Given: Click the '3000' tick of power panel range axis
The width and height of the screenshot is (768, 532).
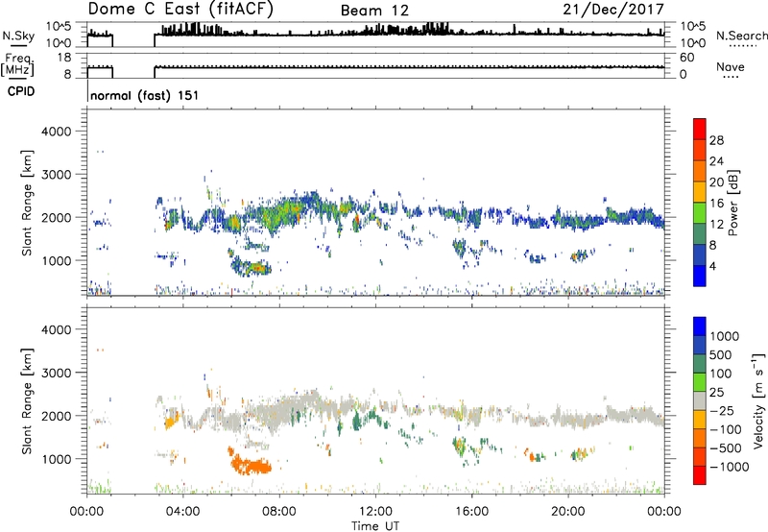Looking at the screenshot, I should click(56, 175).
